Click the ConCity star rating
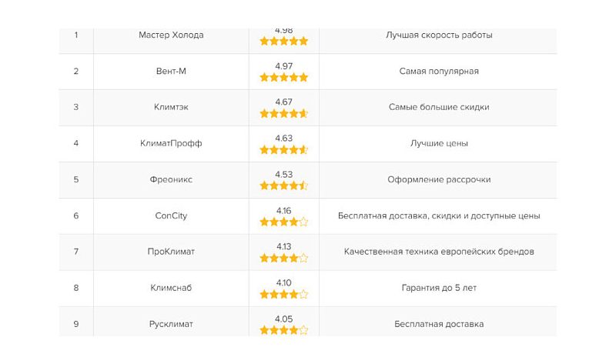The width and height of the screenshot is (616, 364). [x=283, y=222]
